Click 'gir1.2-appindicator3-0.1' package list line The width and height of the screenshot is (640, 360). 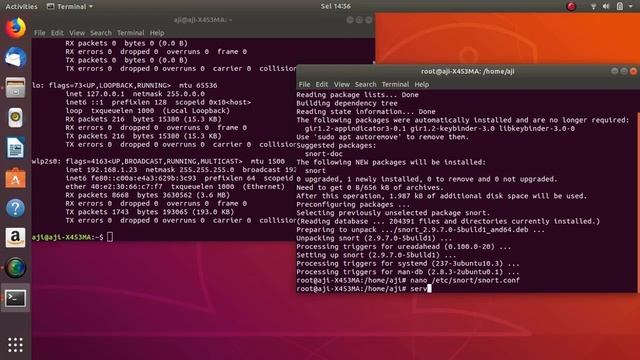440,129
